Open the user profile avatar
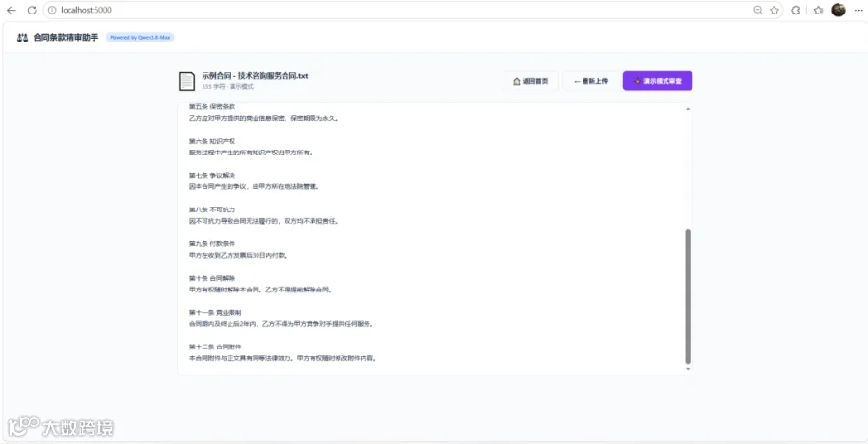Image resolution: width=868 pixels, height=444 pixels. point(839,10)
